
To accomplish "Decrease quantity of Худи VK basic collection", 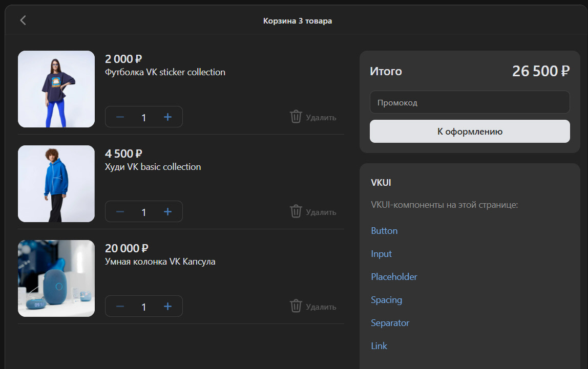I will [x=120, y=212].
